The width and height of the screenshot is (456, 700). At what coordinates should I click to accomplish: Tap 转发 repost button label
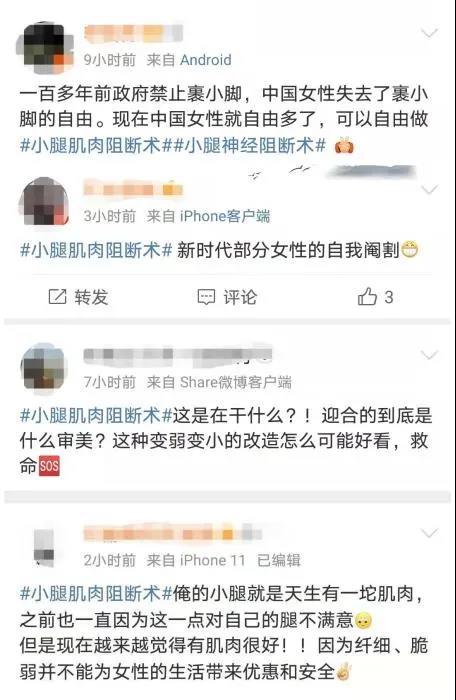91,297
